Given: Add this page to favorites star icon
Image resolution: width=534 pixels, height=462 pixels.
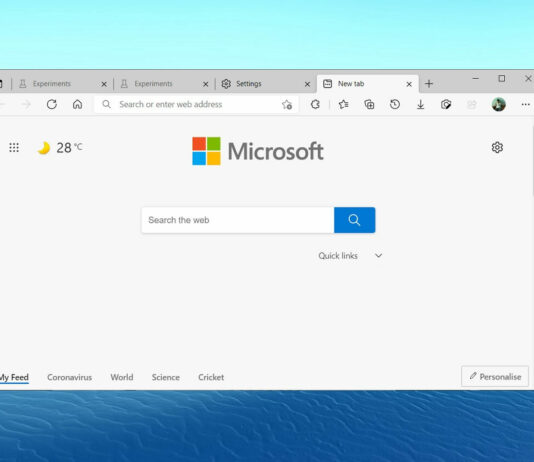Looking at the screenshot, I should pos(287,105).
